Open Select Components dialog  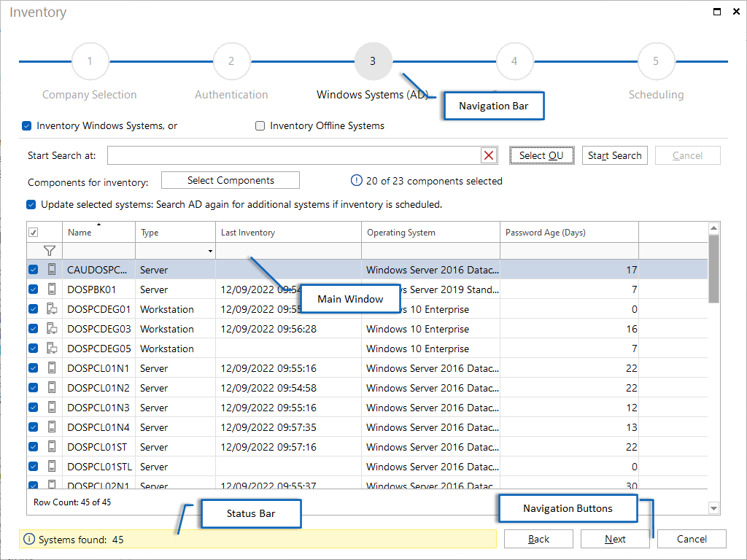pyautogui.click(x=231, y=181)
